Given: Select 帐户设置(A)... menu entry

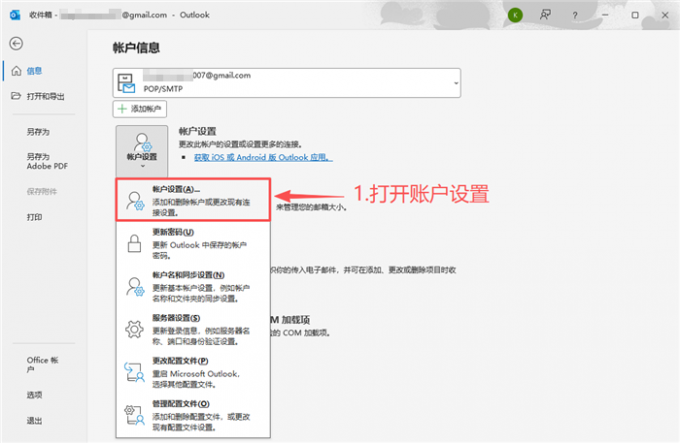Looking at the screenshot, I should point(193,200).
